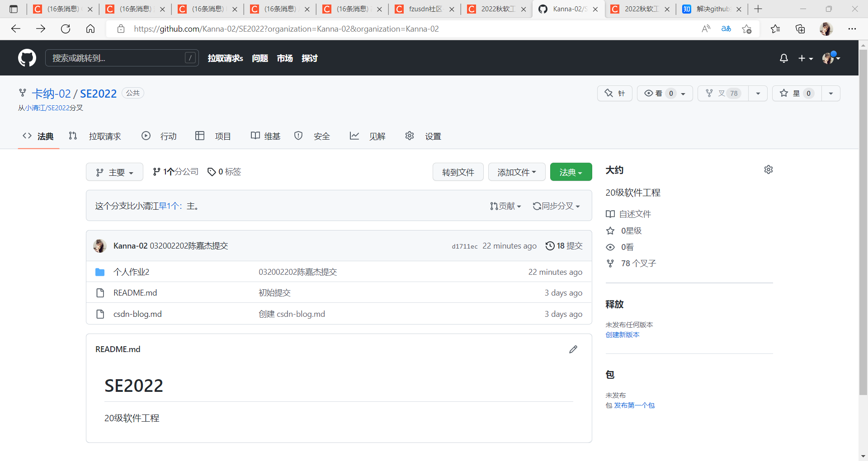Add page to favorites star icon

tap(747, 29)
